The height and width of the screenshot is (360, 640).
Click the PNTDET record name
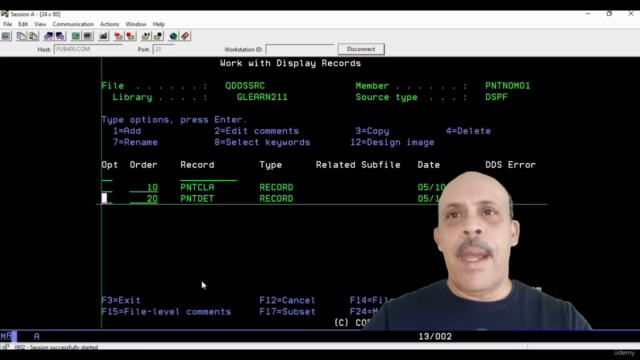tap(197, 199)
